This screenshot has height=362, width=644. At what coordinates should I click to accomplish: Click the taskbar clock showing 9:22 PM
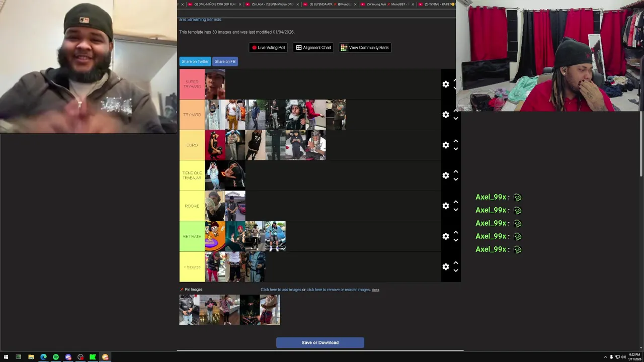[634, 357]
